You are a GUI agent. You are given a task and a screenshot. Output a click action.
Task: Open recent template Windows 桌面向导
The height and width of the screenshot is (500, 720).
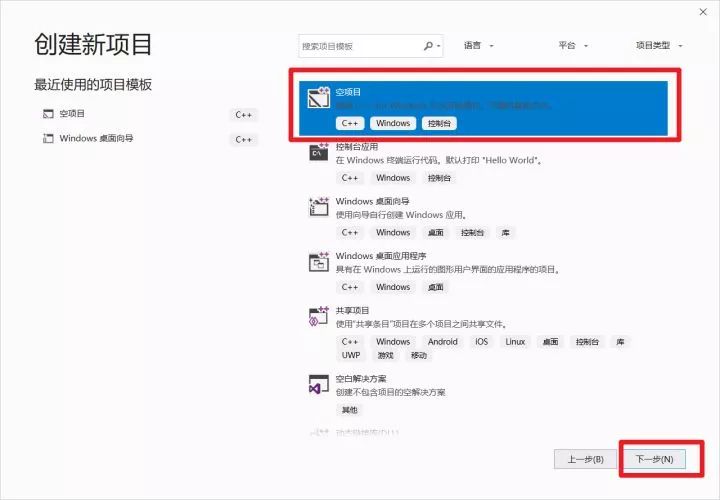point(96,138)
